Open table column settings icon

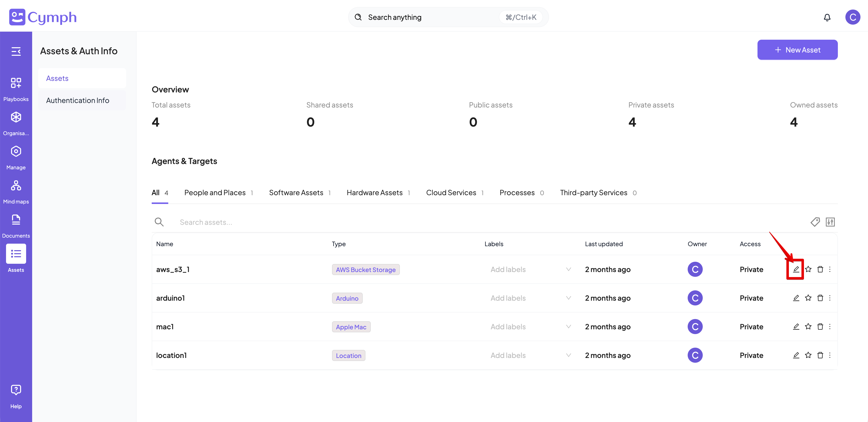coord(830,222)
